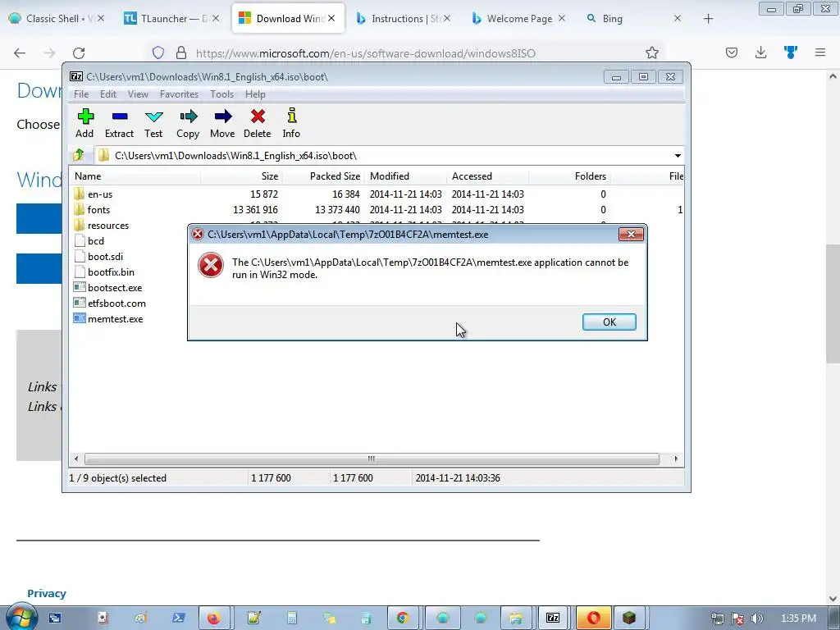Open the Windows Start orb
This screenshot has width=840, height=630.
(21, 617)
